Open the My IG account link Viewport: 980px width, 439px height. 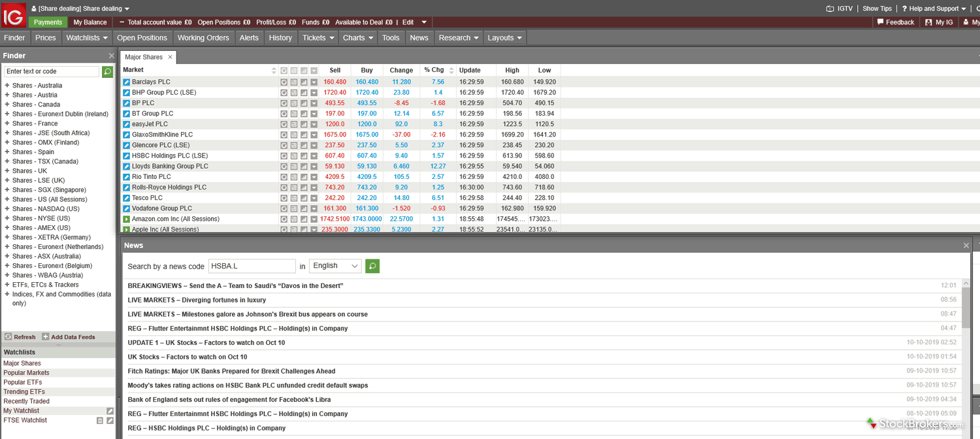939,22
